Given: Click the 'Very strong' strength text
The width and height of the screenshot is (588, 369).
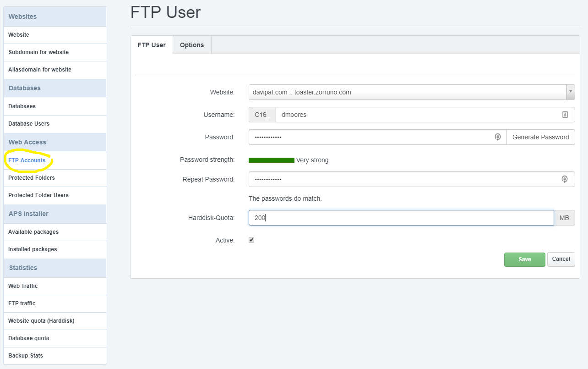Looking at the screenshot, I should click(312, 160).
